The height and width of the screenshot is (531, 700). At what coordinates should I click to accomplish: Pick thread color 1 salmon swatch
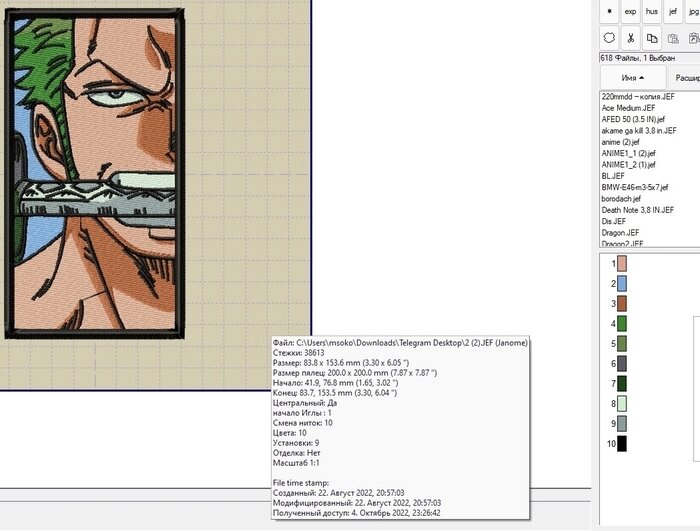pos(621,263)
